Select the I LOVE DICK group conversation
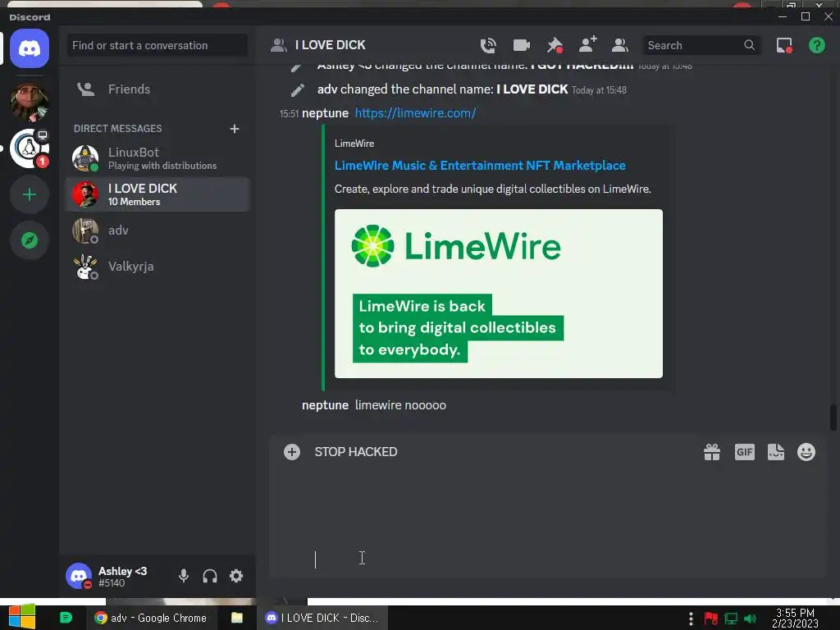Viewport: 840px width, 630px height. pyautogui.click(x=158, y=194)
